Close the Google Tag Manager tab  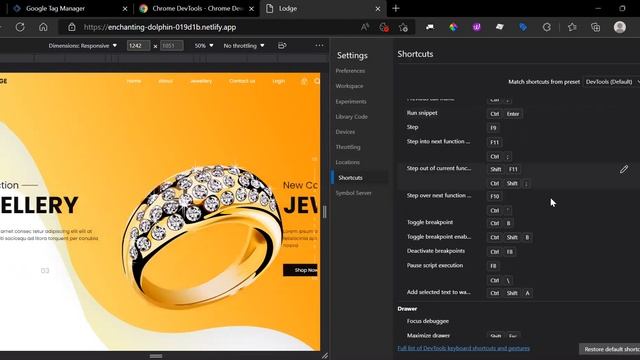(x=125, y=9)
